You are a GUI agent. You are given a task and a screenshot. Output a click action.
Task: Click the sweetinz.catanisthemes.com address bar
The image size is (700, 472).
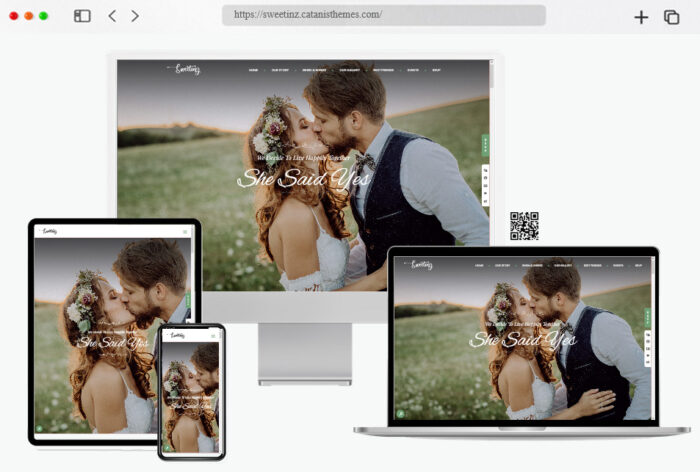tap(384, 16)
